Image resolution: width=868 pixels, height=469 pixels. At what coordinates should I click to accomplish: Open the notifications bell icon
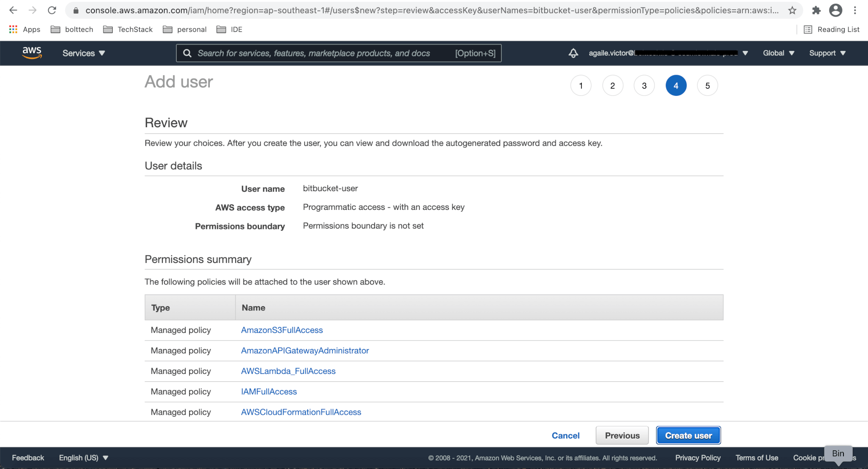click(x=573, y=53)
